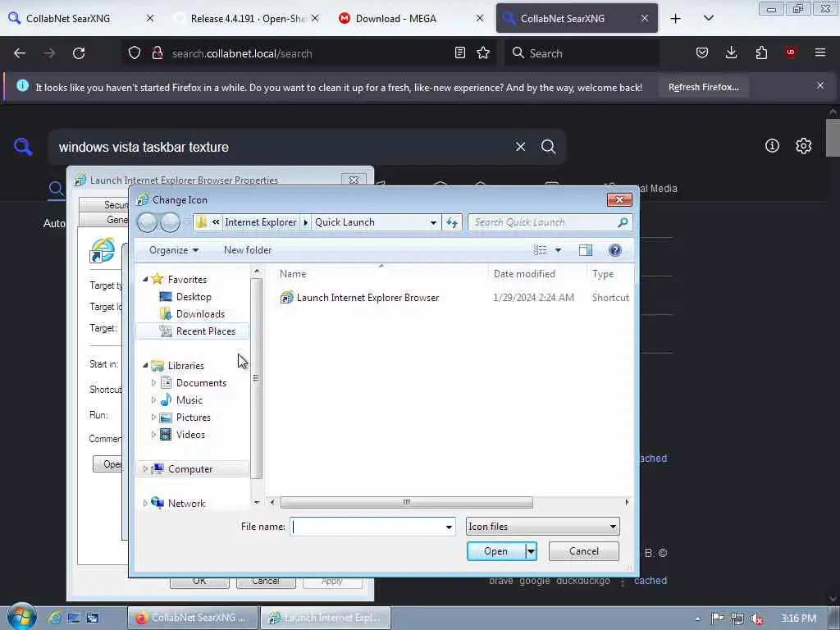Click Search Quick Launch field
Image resolution: width=840 pixels, height=630 pixels.
(550, 222)
